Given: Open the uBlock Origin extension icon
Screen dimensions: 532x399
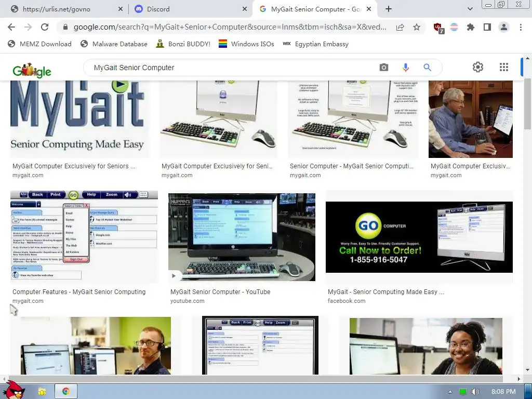Looking at the screenshot, I should [x=438, y=28].
